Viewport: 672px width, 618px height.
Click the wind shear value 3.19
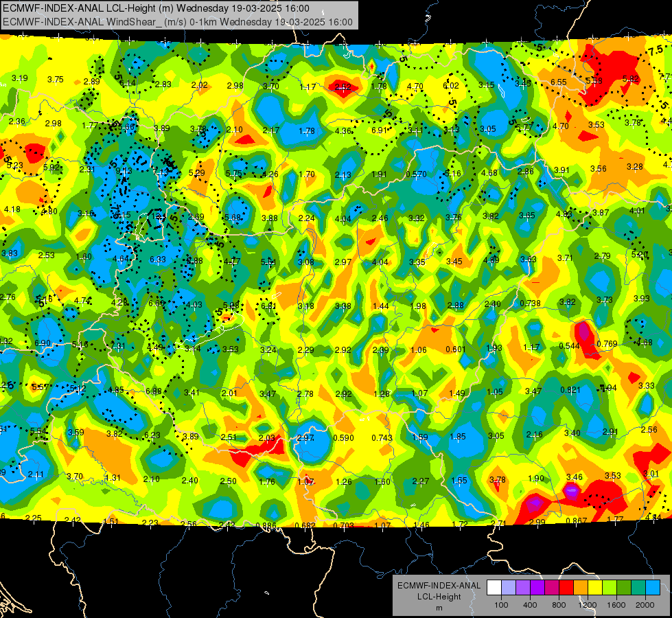(x=20, y=78)
